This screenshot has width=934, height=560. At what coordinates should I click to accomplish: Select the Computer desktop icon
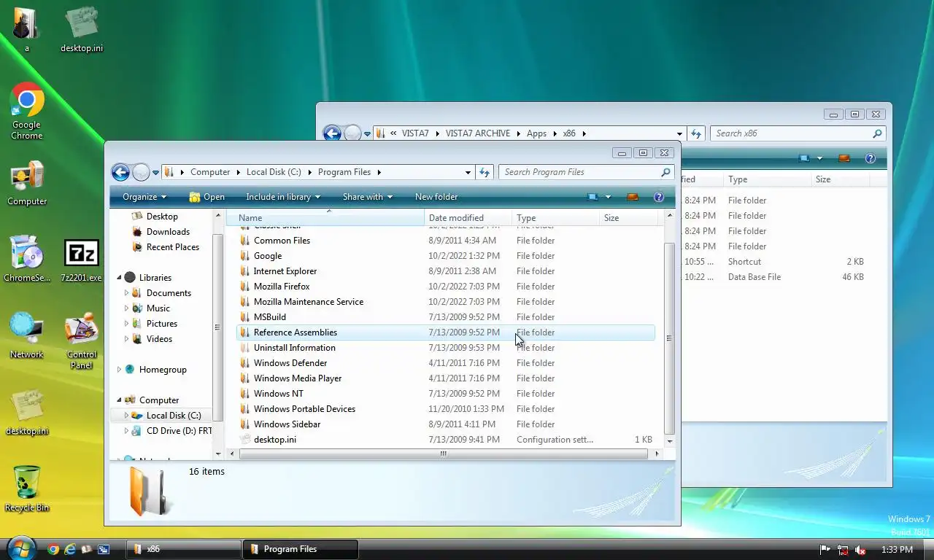(27, 184)
